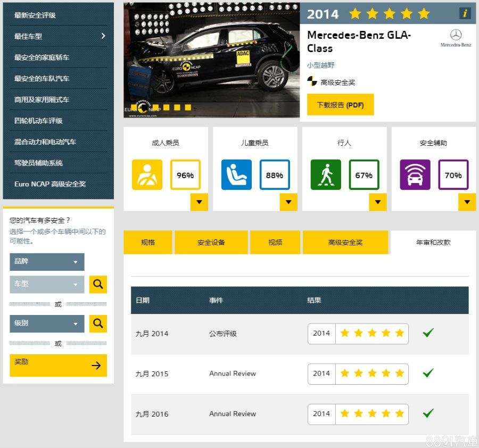Image resolution: width=479 pixels, height=448 pixels.
Task: Open 最佳车型 sidebar menu item
Action: click(59, 36)
